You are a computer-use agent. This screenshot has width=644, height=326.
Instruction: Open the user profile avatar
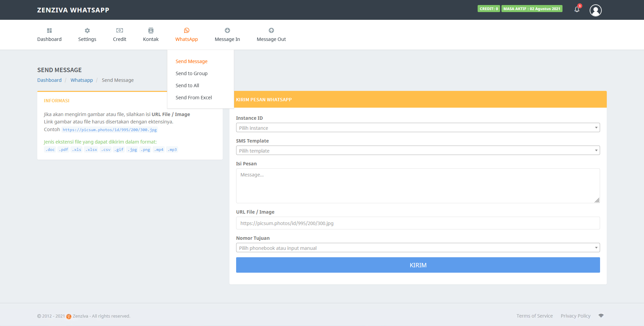[x=596, y=10]
